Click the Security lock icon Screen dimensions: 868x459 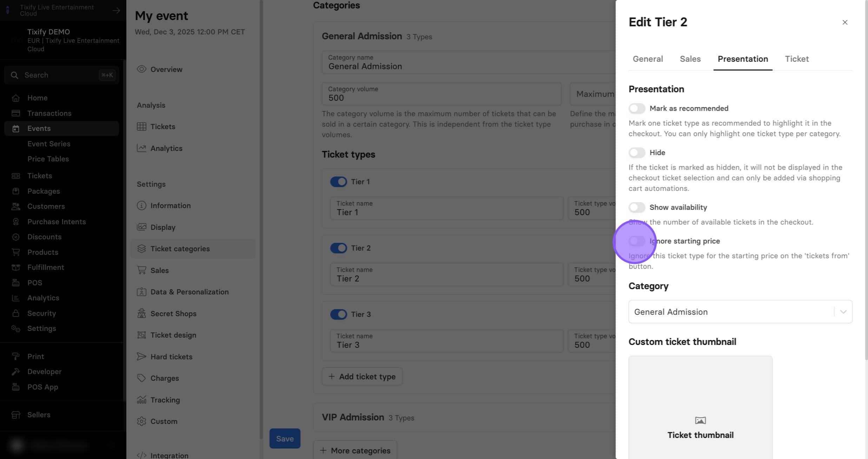click(x=15, y=313)
